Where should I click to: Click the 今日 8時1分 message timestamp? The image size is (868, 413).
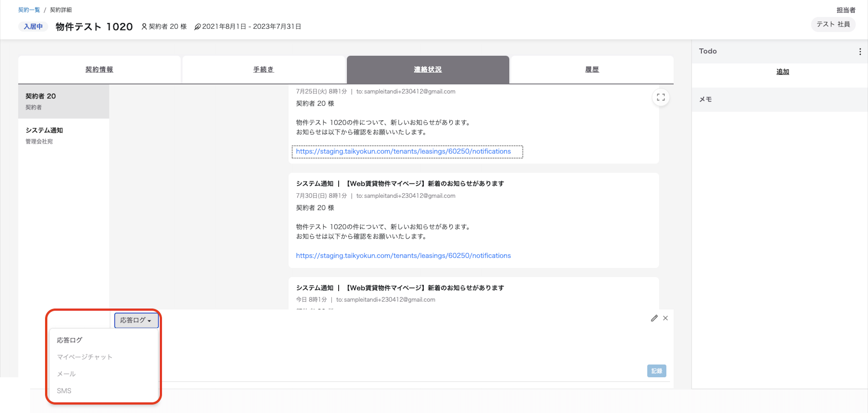311,299
